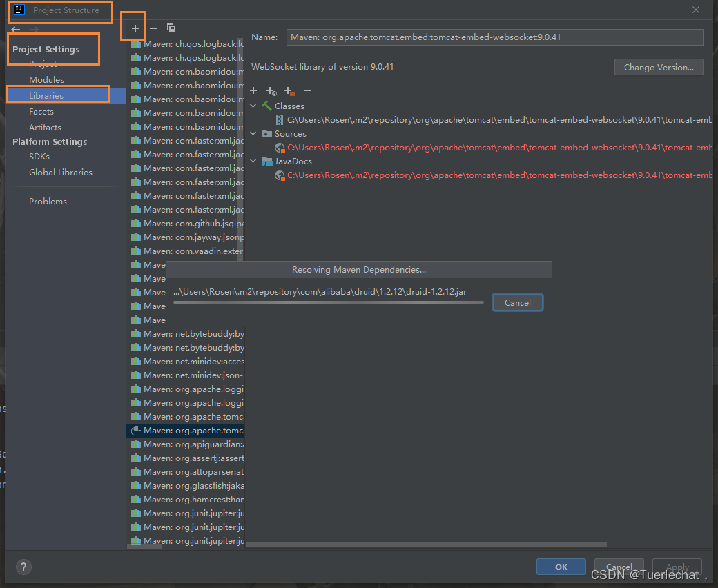718x588 pixels.
Task: Select Maven: org.glassfish:jakarta library
Action: (x=186, y=485)
